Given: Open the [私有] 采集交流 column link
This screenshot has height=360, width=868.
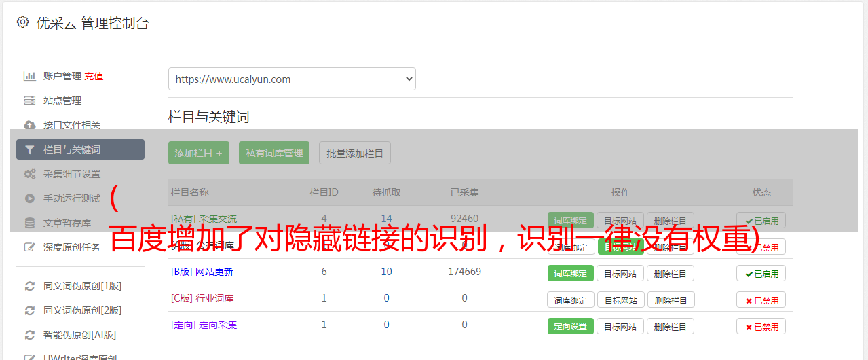Looking at the screenshot, I should [x=204, y=219].
